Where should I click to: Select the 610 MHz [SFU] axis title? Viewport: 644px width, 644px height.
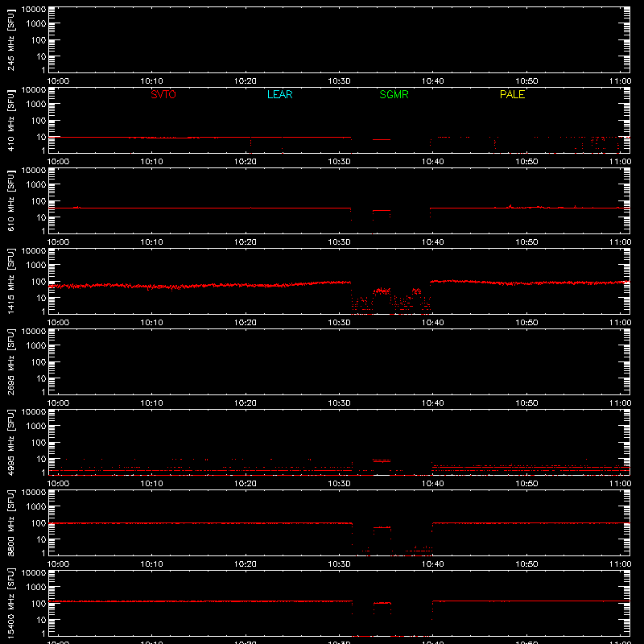(x=10, y=201)
